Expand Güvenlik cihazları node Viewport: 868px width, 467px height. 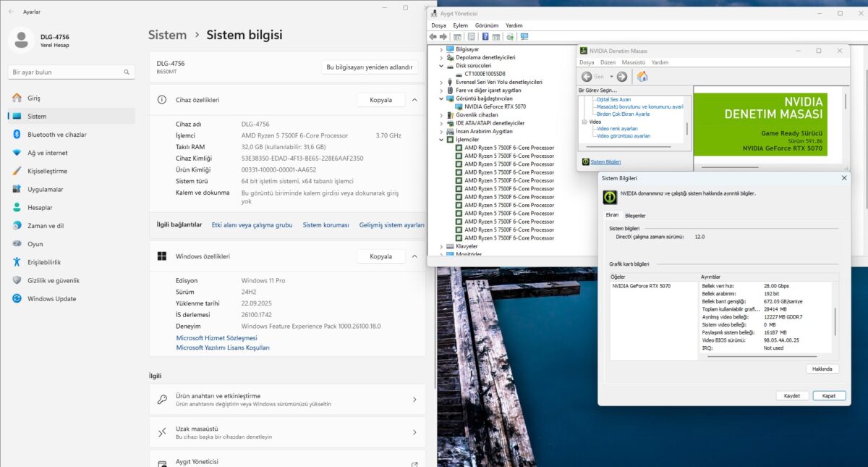(x=441, y=114)
